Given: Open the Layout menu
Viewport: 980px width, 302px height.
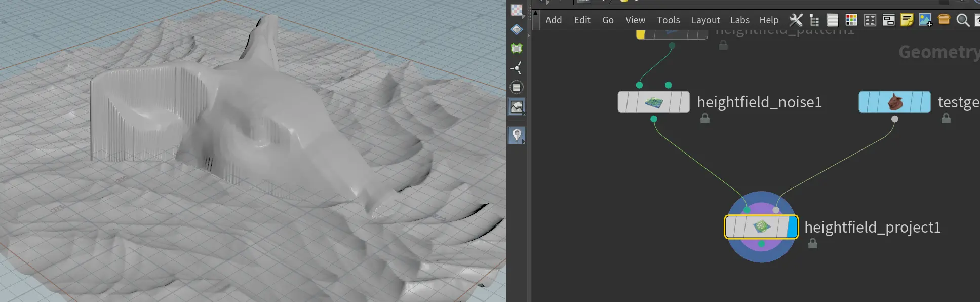Looking at the screenshot, I should (x=705, y=20).
